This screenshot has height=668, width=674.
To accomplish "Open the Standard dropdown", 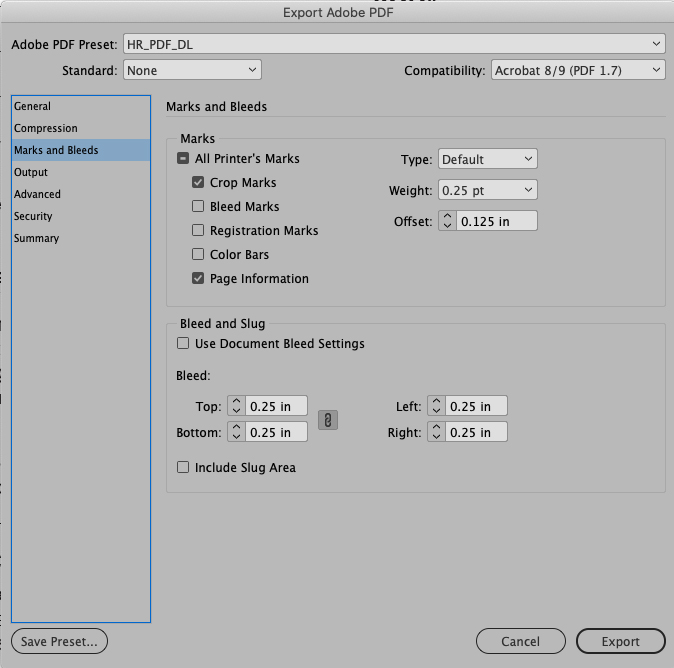I will (192, 70).
